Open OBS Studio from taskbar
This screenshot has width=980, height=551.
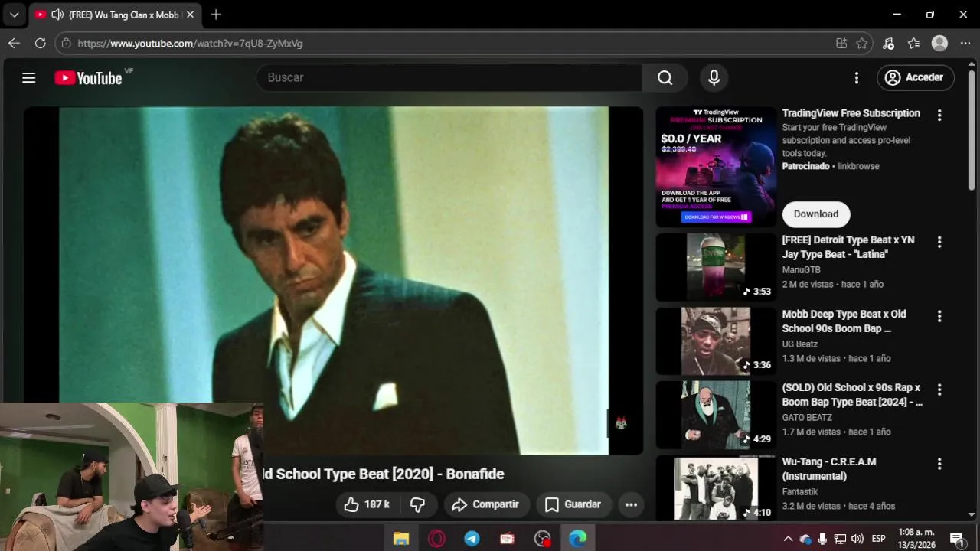[x=542, y=539]
